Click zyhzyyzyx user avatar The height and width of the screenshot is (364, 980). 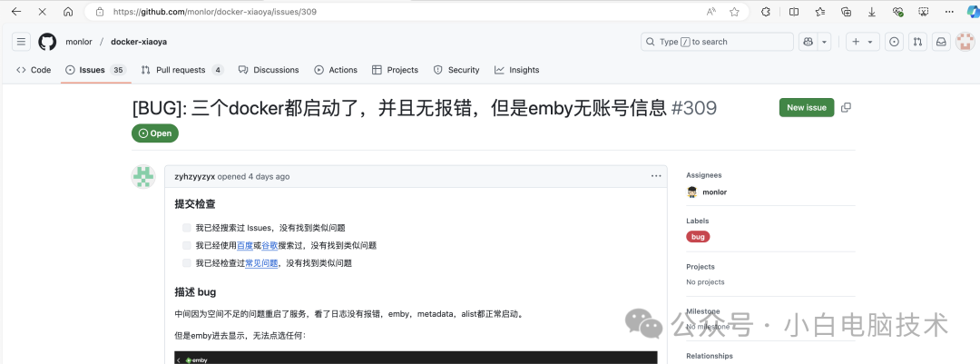(143, 177)
